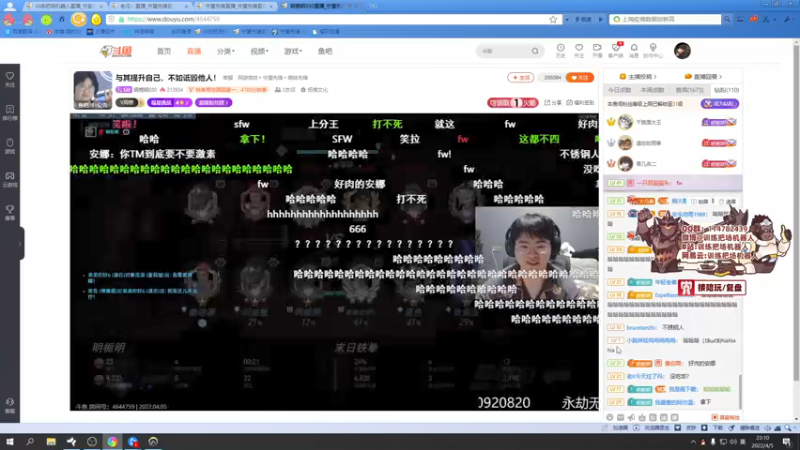The width and height of the screenshot is (800, 450).
Task: Click the taskbar clock showing 23:10
Action: coord(762,441)
